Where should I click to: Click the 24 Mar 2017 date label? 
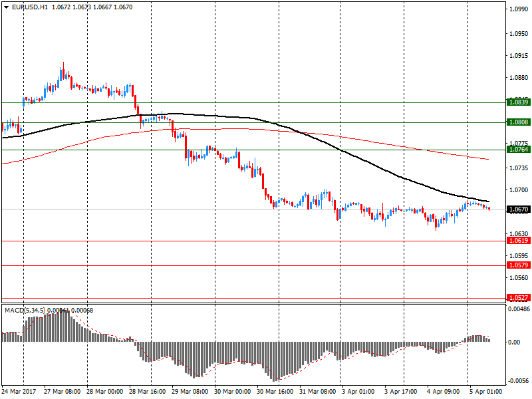coord(19,392)
